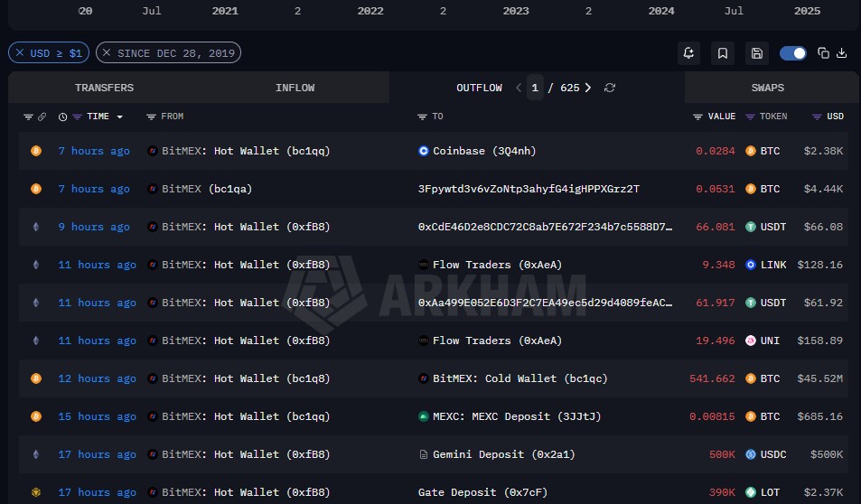This screenshot has height=504, width=861.
Task: Click the save floppy disk icon
Action: 757,53
